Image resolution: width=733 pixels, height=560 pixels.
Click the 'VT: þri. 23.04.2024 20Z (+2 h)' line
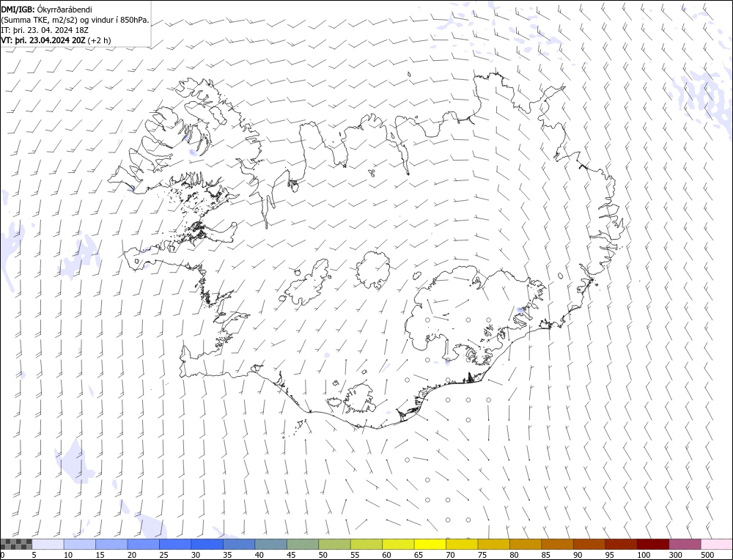click(x=56, y=40)
